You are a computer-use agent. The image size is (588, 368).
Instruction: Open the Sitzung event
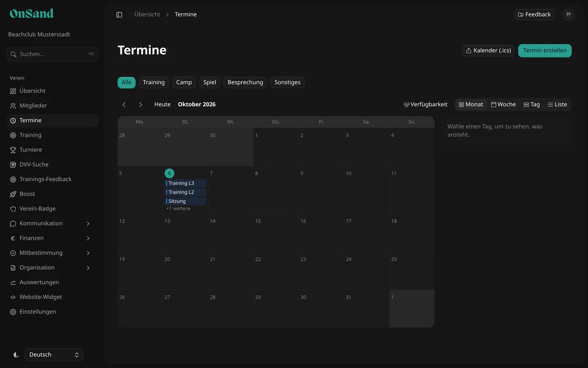pos(186,201)
